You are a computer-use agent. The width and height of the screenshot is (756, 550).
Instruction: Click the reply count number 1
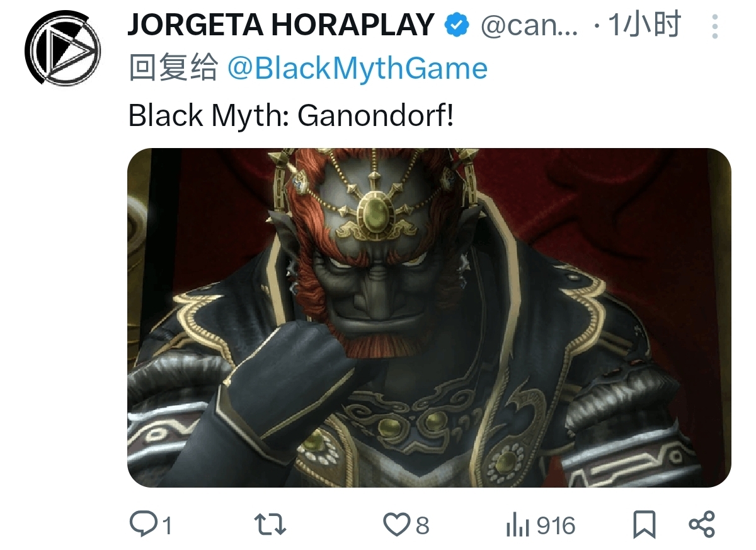coord(166,525)
